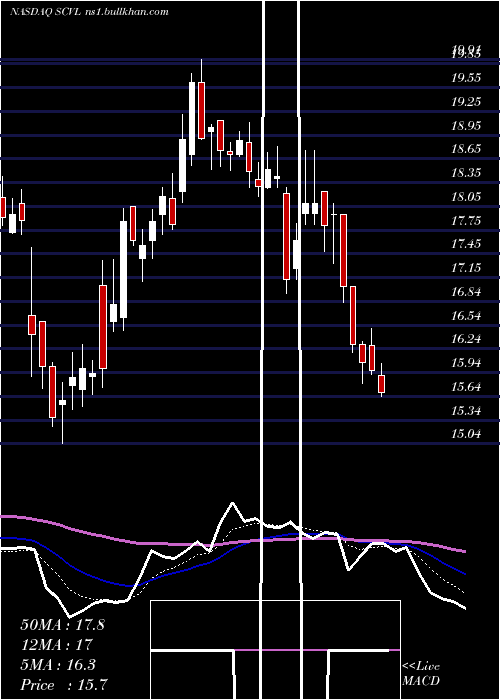500x700 pixels.
Task: Click the 15.94 price axis label
Action: [x=466, y=363]
